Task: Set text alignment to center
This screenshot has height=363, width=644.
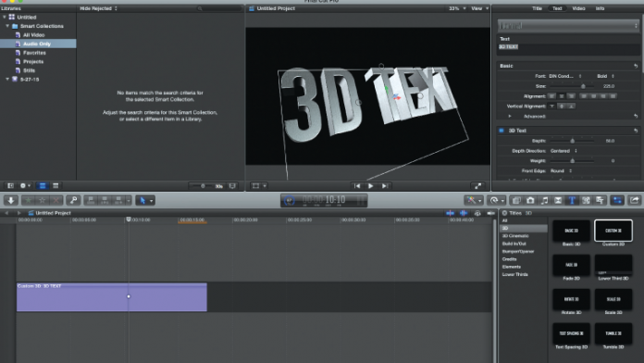Action: [562, 96]
